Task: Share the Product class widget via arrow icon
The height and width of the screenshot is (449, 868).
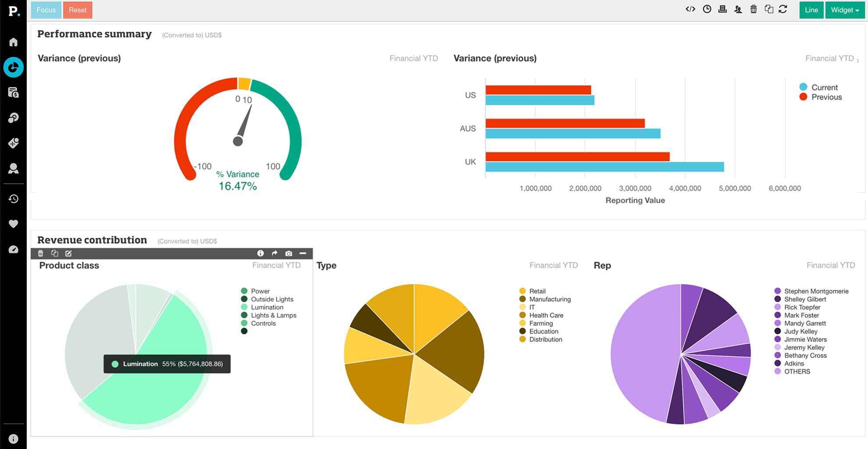Action: pyautogui.click(x=274, y=253)
